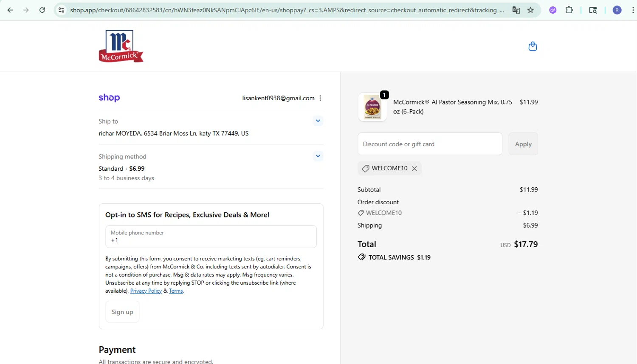The image size is (637, 364).
Task: Open the Chrome profile avatar
Action: (x=617, y=10)
